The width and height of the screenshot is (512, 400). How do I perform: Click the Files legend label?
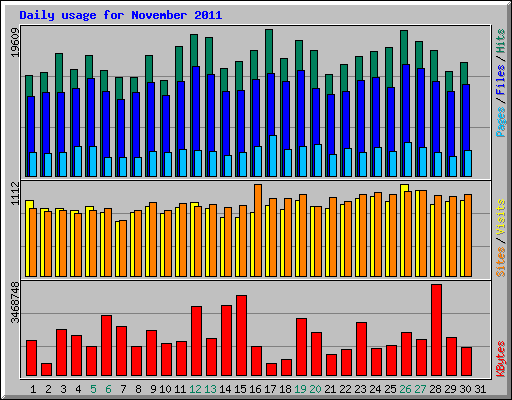[501, 79]
